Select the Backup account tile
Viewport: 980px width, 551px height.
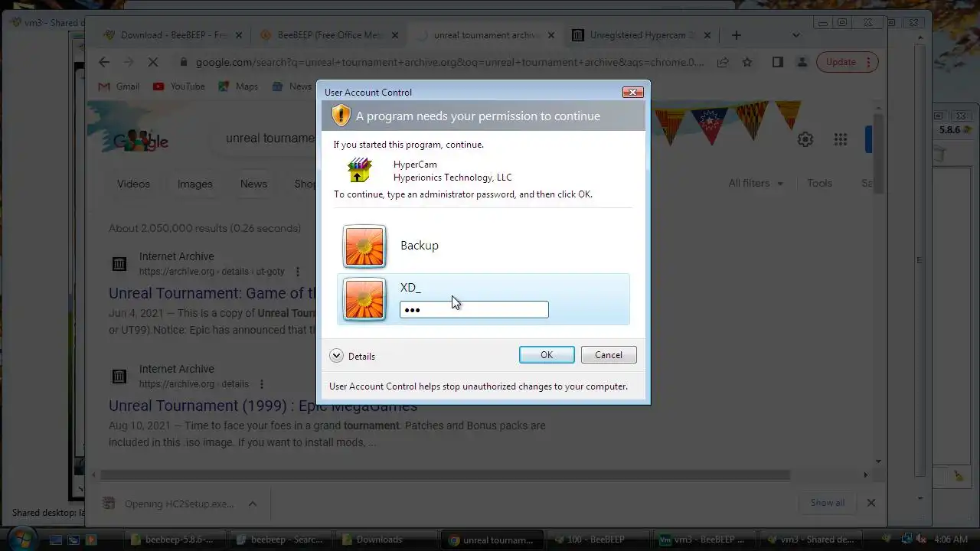point(483,246)
